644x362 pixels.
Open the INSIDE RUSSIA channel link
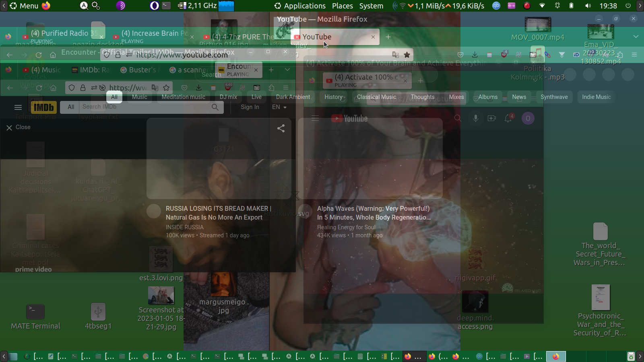pos(185,227)
